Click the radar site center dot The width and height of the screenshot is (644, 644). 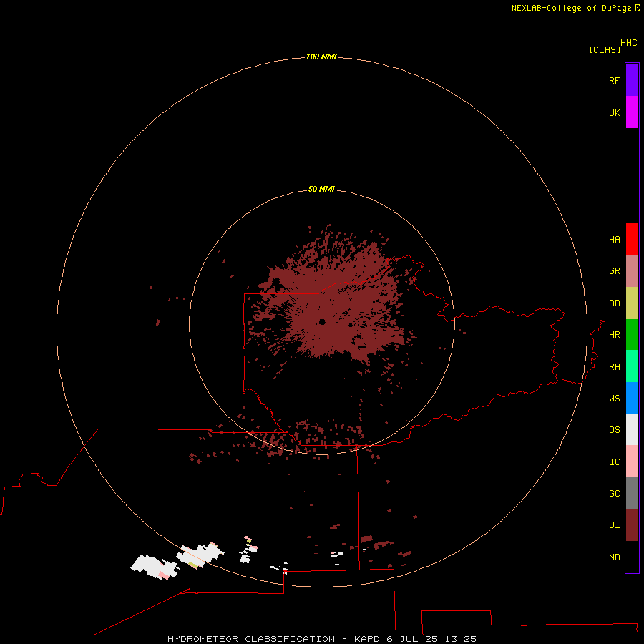click(322, 322)
